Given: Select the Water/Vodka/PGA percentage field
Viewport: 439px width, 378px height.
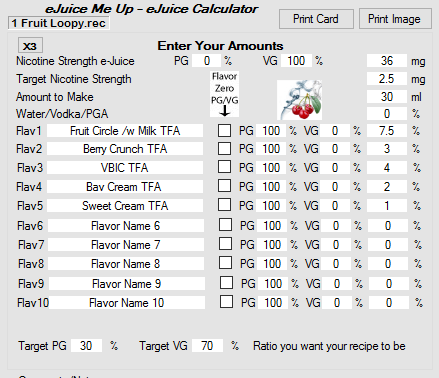Looking at the screenshot, I should [387, 114].
